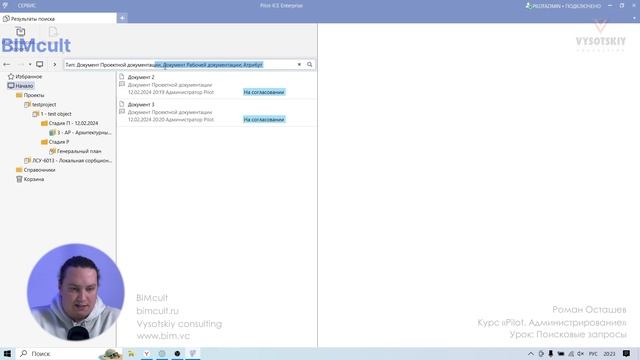Click comment icon under Документ 2

click(x=122, y=84)
